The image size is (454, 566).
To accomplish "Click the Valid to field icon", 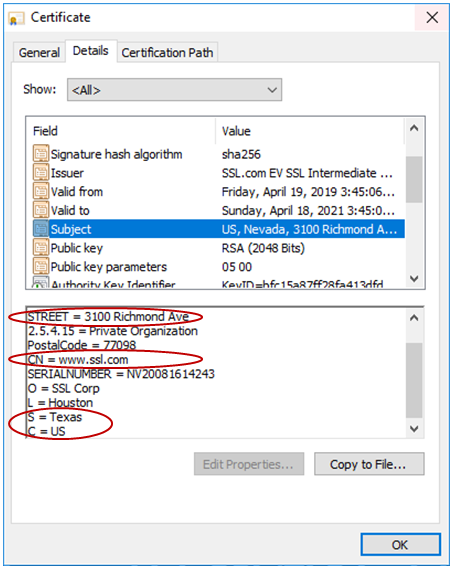I will pyautogui.click(x=41, y=210).
